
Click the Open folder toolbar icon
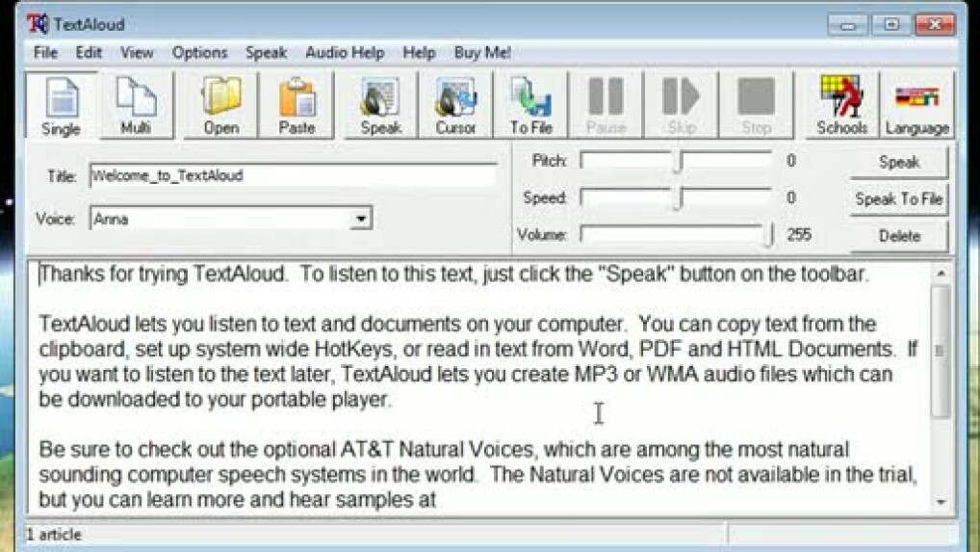click(220, 104)
